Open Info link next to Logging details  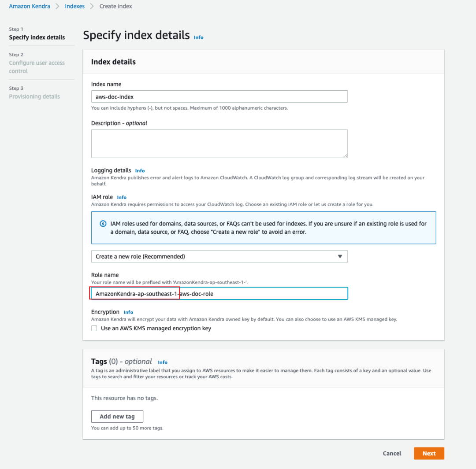click(140, 171)
